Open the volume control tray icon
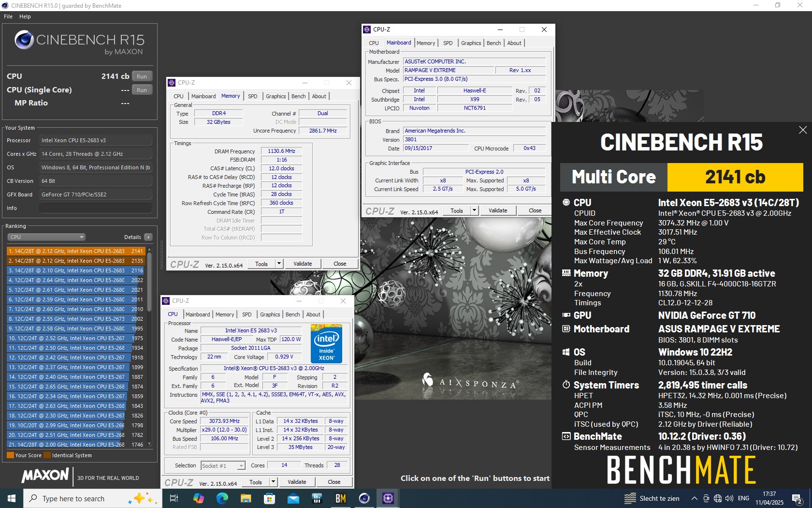812x508 pixels. tap(729, 498)
